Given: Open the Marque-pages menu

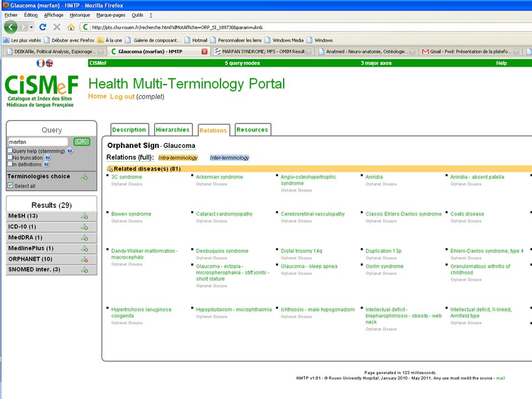Looking at the screenshot, I should (x=111, y=15).
